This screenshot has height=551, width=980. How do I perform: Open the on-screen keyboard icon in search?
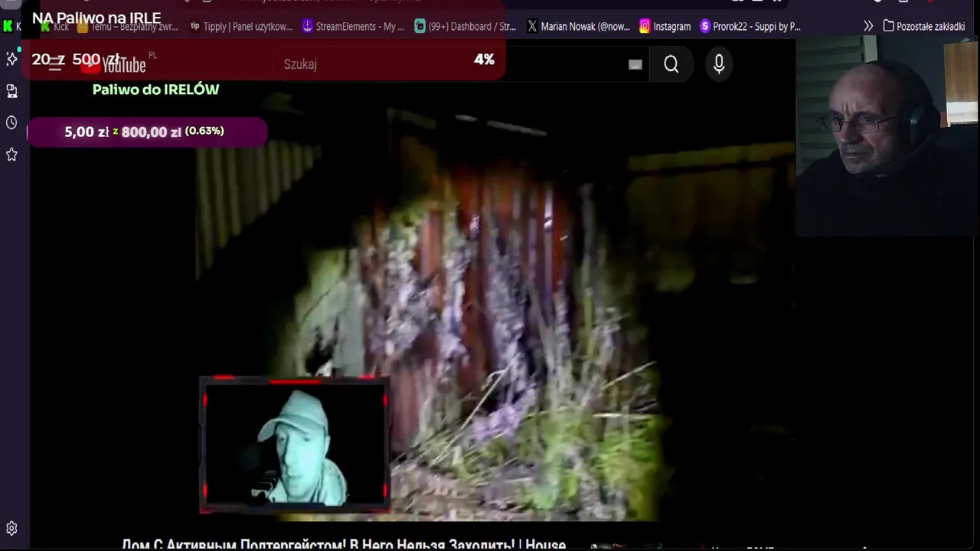click(635, 65)
